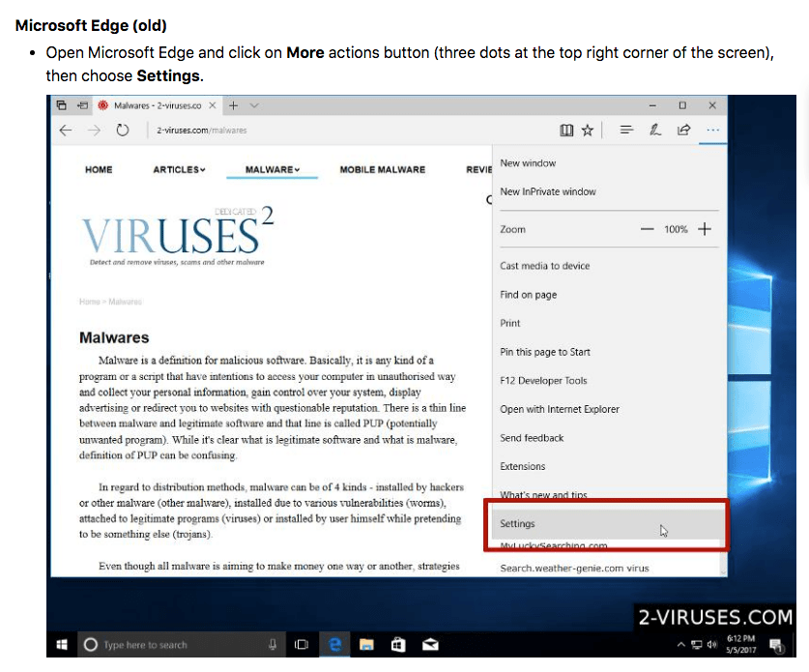The width and height of the screenshot is (809, 672).
Task: Open the Windows Start menu
Action: pyautogui.click(x=62, y=645)
